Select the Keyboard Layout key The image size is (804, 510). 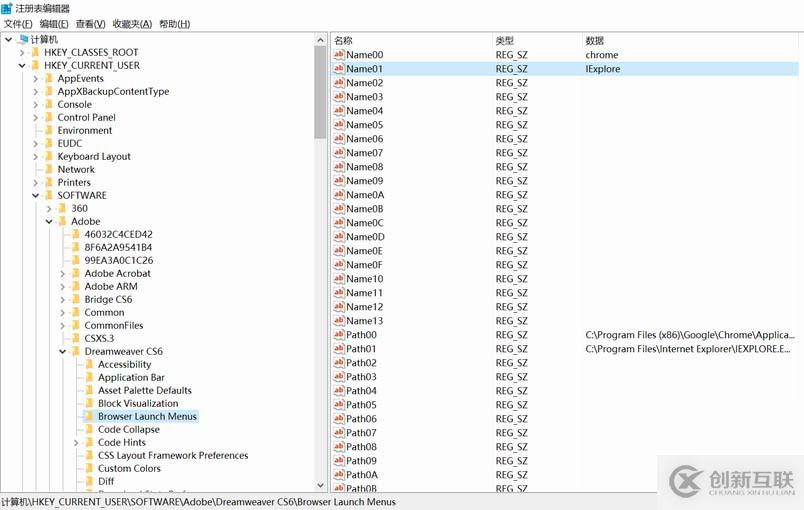tap(94, 156)
